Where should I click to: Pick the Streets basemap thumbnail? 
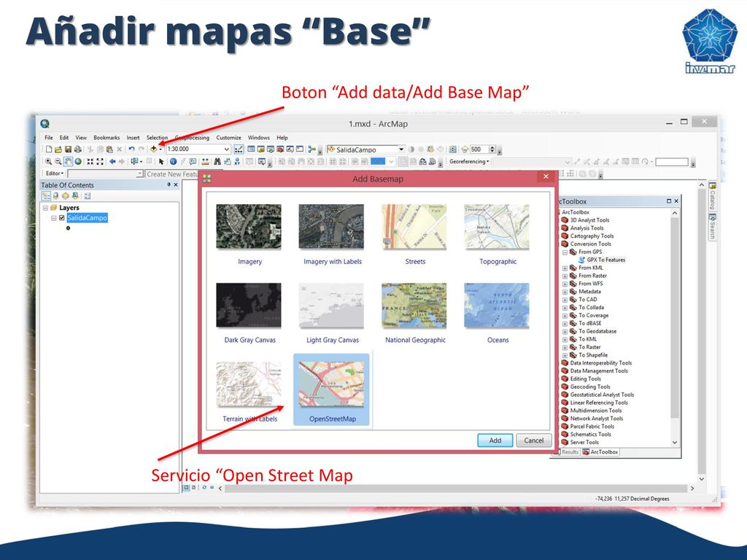(414, 227)
